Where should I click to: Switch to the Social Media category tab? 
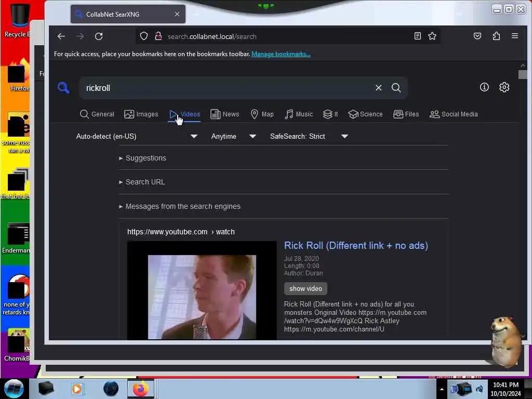(454, 114)
